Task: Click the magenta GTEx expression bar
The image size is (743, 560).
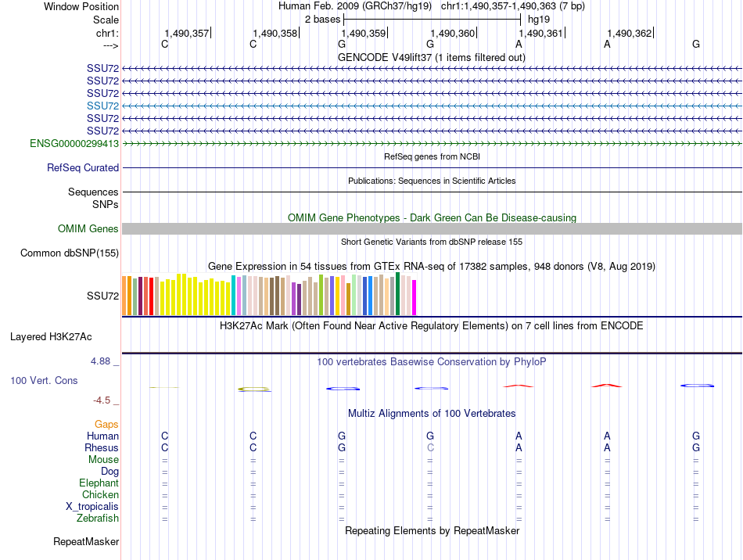Action: [415, 297]
